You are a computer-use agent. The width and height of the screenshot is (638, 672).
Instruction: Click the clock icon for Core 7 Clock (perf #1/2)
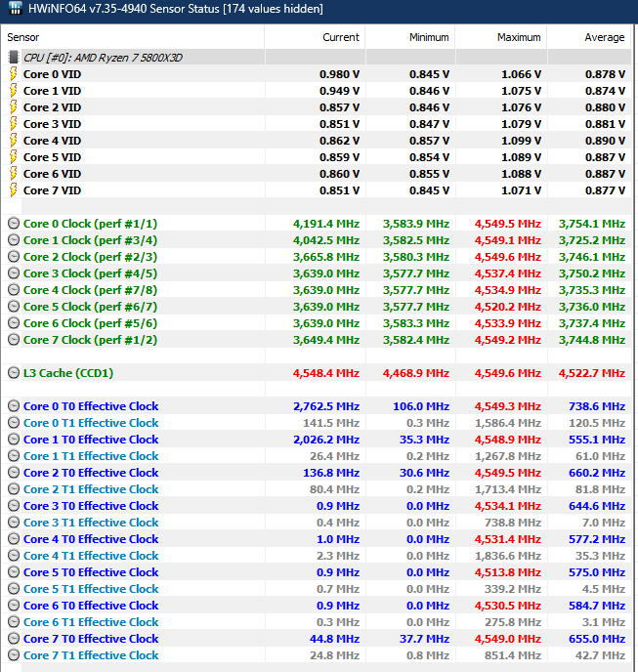coord(14,340)
